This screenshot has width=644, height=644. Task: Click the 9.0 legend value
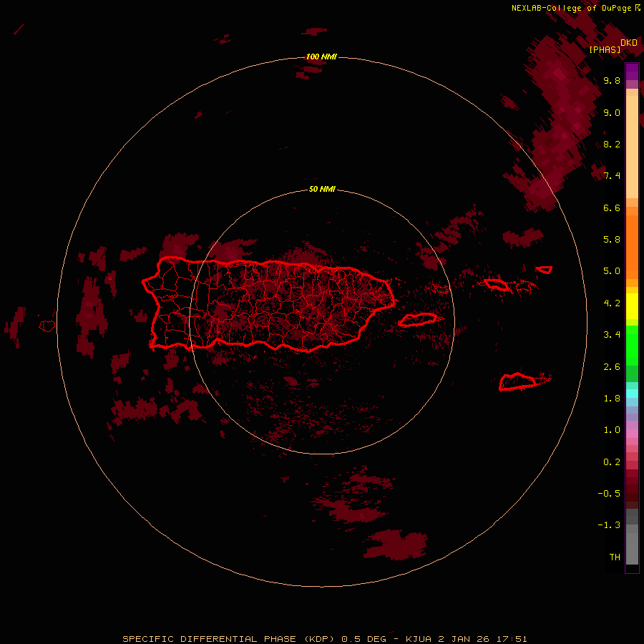(x=612, y=112)
